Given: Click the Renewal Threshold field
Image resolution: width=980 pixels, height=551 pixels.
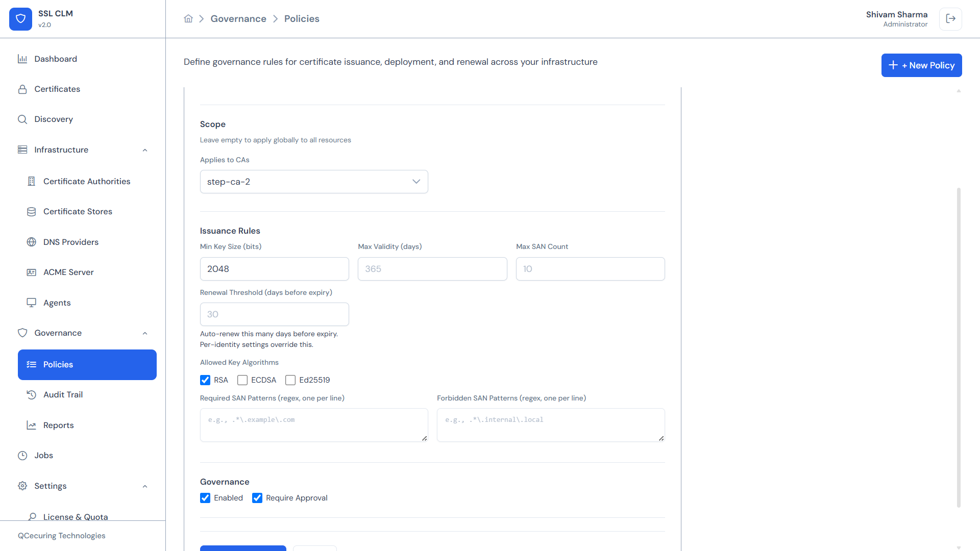Looking at the screenshot, I should (x=275, y=314).
